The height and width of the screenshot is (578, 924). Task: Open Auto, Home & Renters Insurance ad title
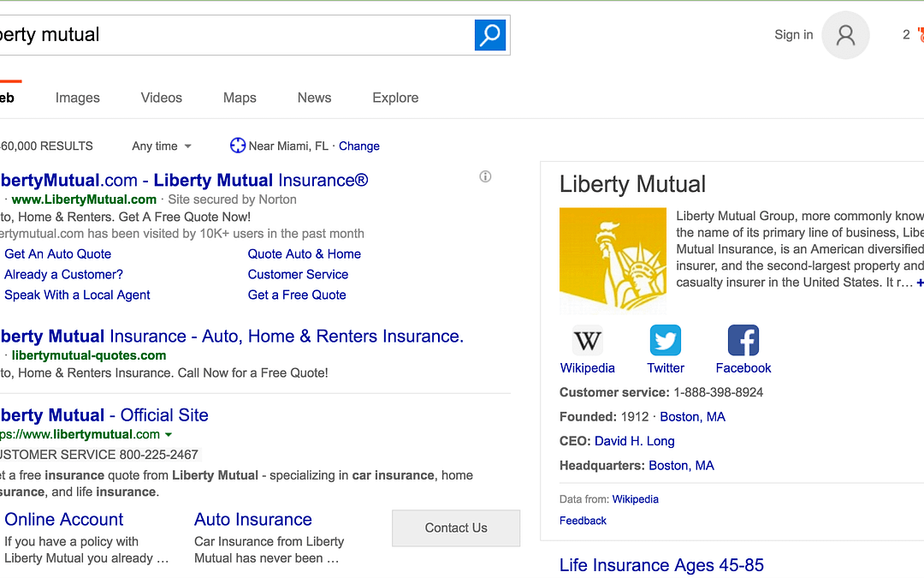tap(232, 337)
